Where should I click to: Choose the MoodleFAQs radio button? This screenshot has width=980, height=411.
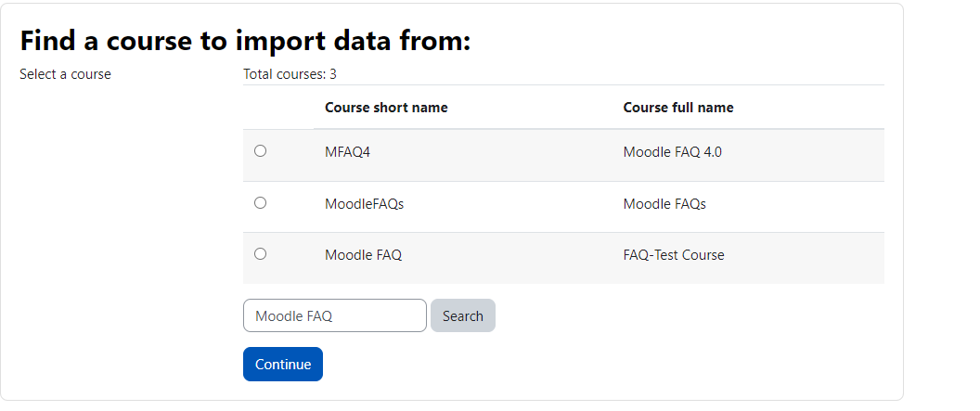(x=261, y=202)
